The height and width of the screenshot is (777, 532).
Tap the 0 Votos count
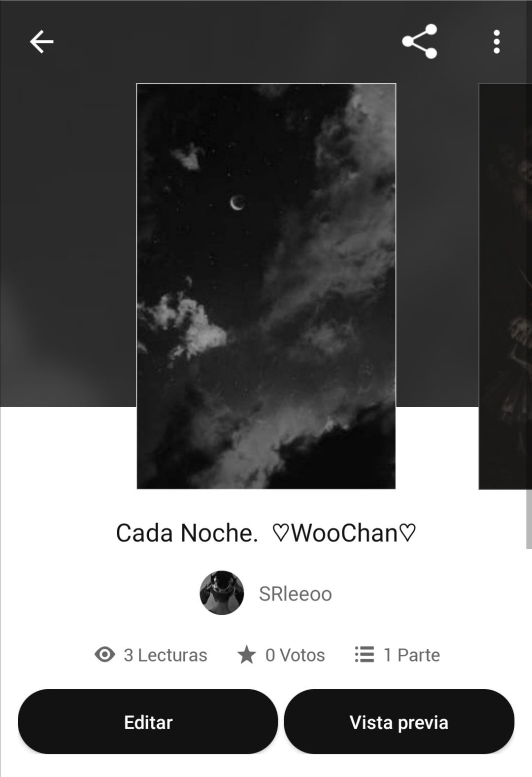click(295, 655)
